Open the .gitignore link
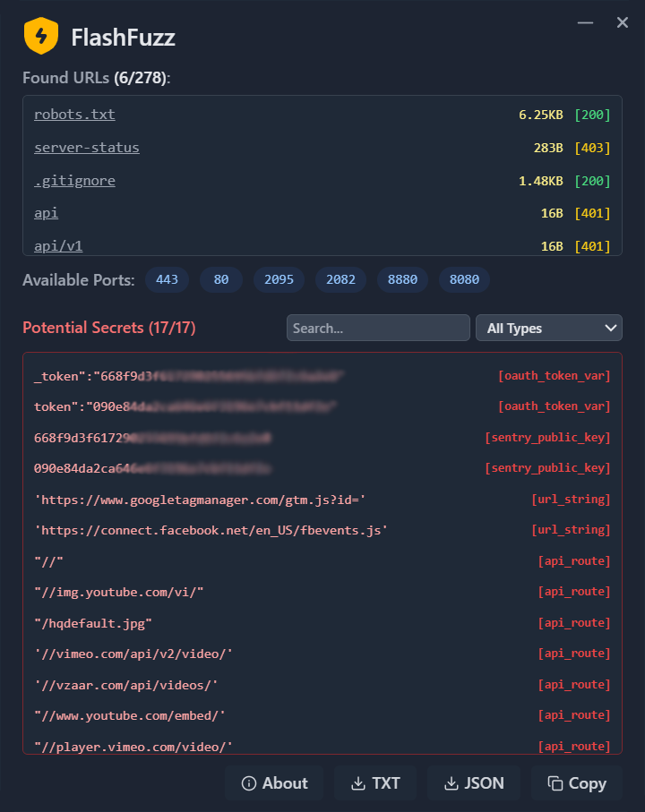 pos(74,181)
